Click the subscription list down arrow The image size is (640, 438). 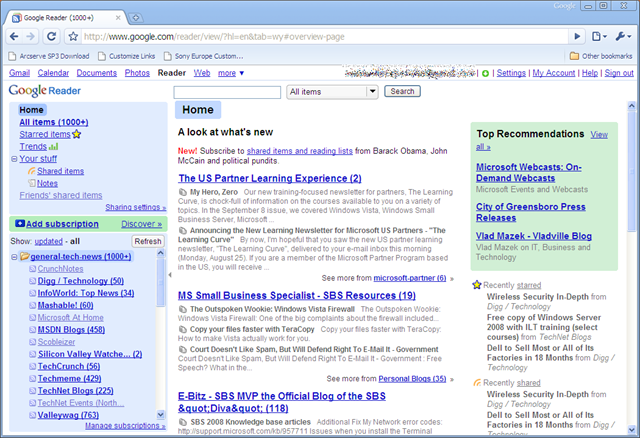(x=161, y=415)
